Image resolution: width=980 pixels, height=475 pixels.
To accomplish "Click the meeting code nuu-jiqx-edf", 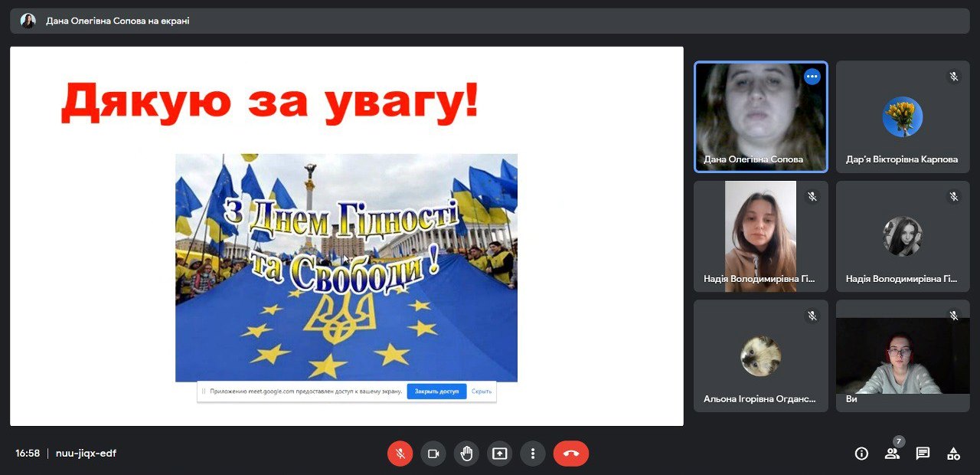I will pyautogui.click(x=86, y=454).
